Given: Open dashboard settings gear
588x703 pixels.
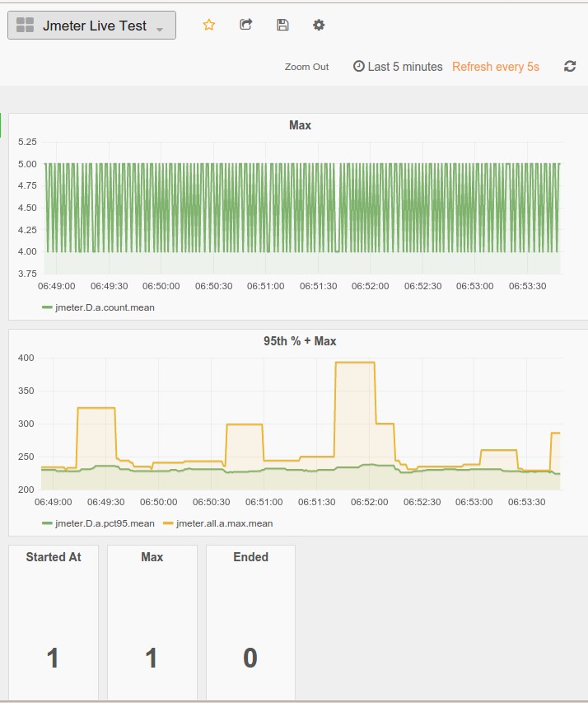Looking at the screenshot, I should (319, 25).
